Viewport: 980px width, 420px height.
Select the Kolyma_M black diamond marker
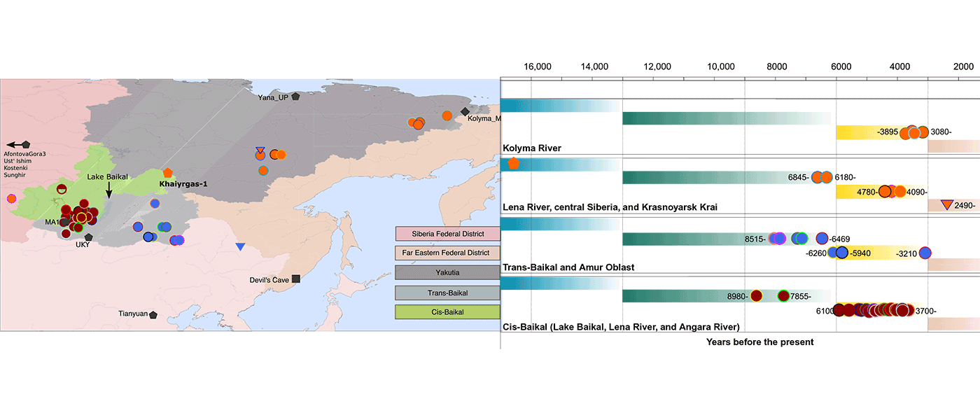coord(463,111)
